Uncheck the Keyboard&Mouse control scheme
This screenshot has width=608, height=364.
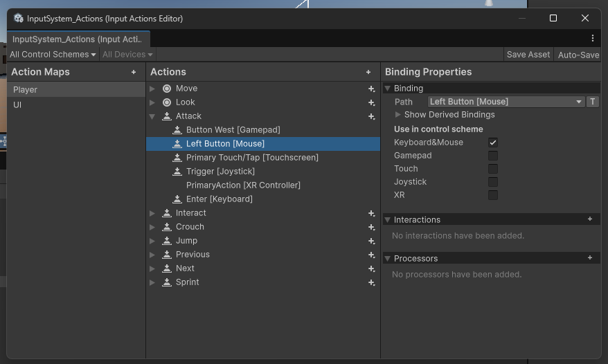[x=493, y=143]
